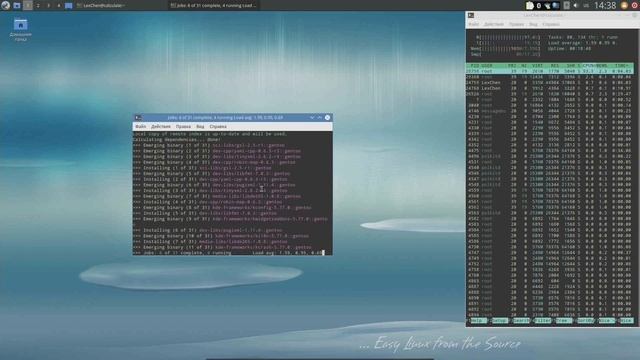Click the htop column header row
640x360 pixels.
pos(550,65)
